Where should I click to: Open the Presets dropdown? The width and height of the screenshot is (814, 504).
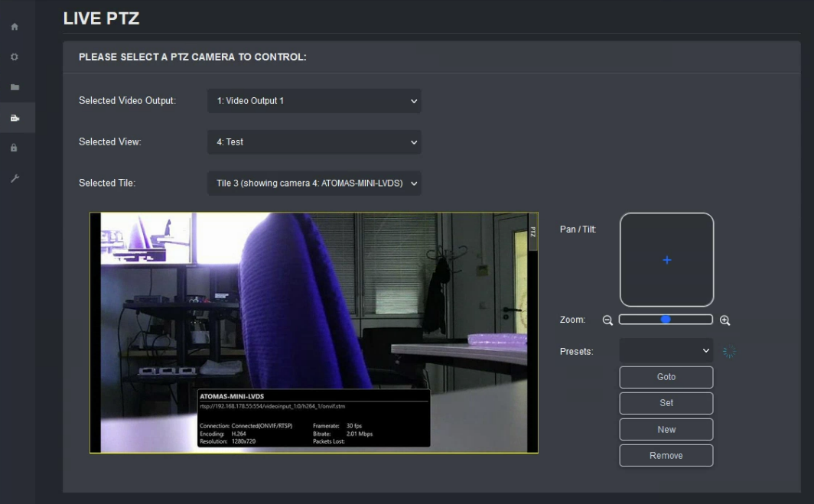[x=666, y=351]
